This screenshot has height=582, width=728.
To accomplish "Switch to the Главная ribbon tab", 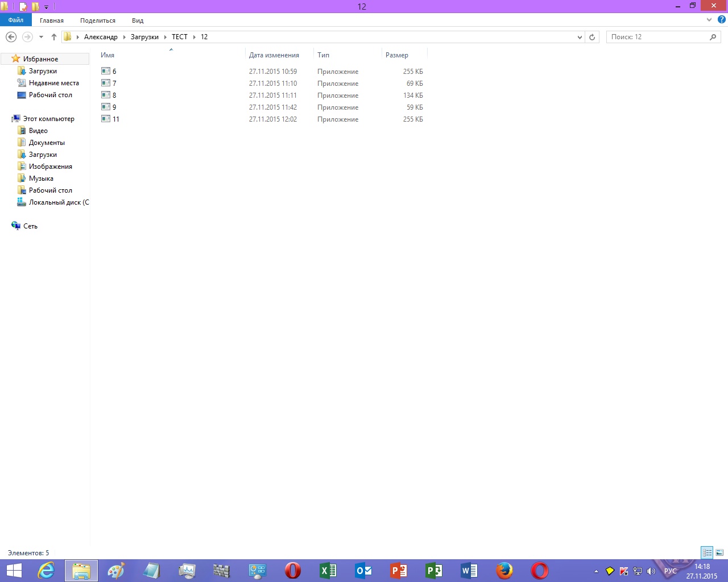I will [x=52, y=20].
